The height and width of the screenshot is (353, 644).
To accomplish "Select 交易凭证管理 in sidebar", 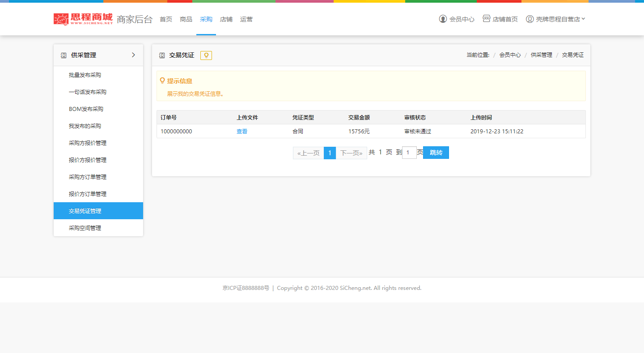I will pyautogui.click(x=98, y=211).
